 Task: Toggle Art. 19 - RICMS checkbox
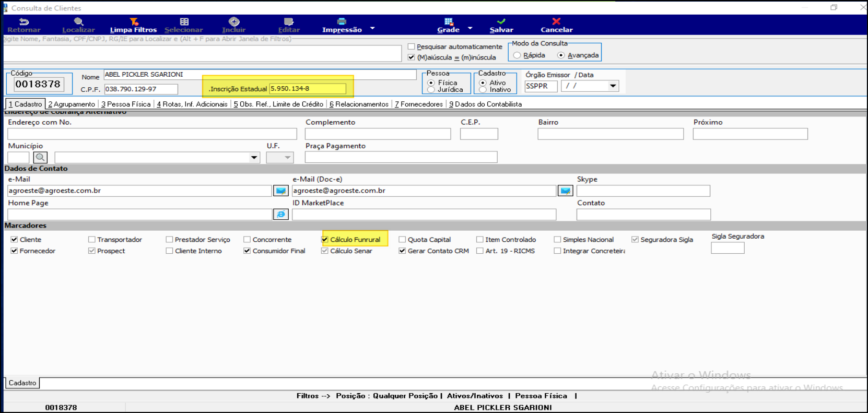(480, 251)
